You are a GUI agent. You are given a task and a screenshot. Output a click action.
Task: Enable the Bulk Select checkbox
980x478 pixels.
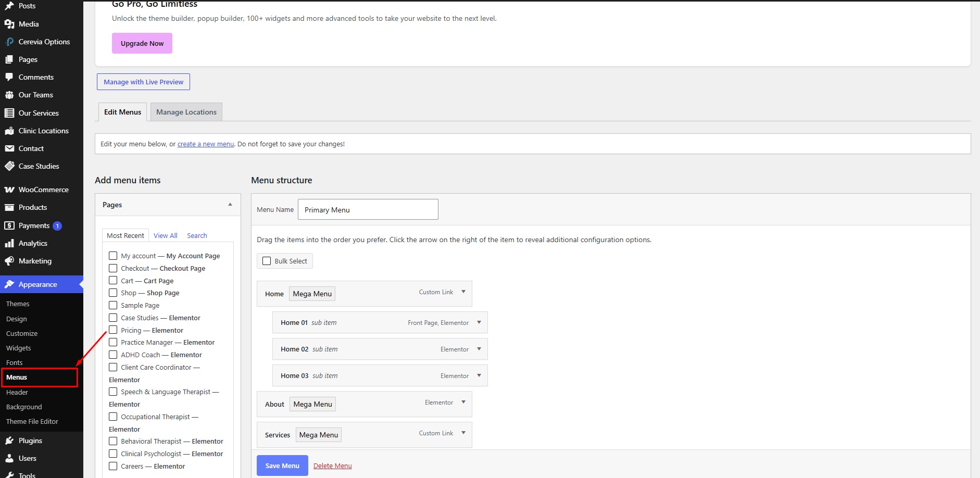(267, 261)
